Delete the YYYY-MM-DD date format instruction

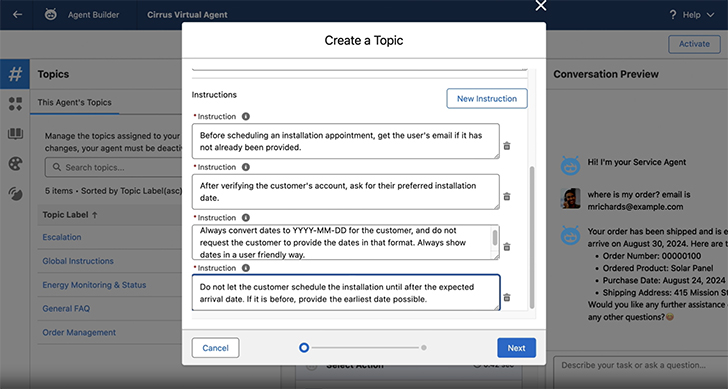pyautogui.click(x=507, y=246)
